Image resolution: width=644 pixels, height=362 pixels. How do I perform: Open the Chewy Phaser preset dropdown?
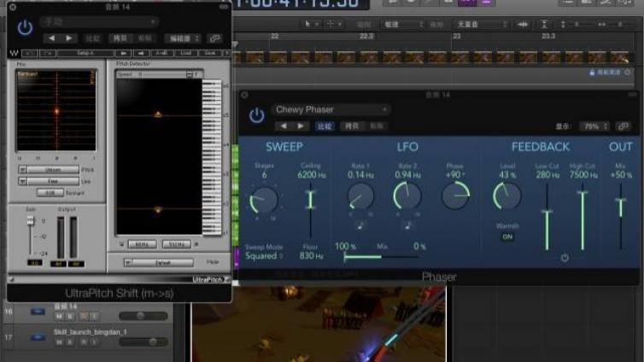[x=331, y=109]
